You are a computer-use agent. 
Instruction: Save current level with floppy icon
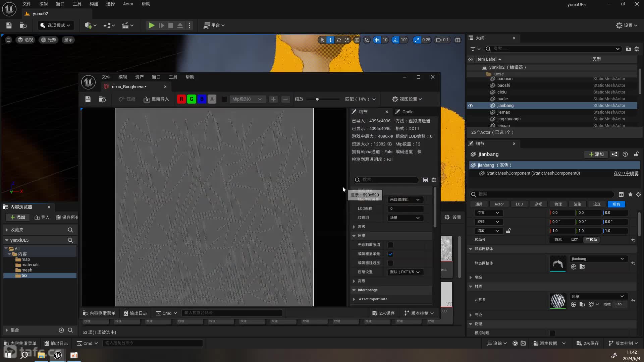tap(9, 25)
